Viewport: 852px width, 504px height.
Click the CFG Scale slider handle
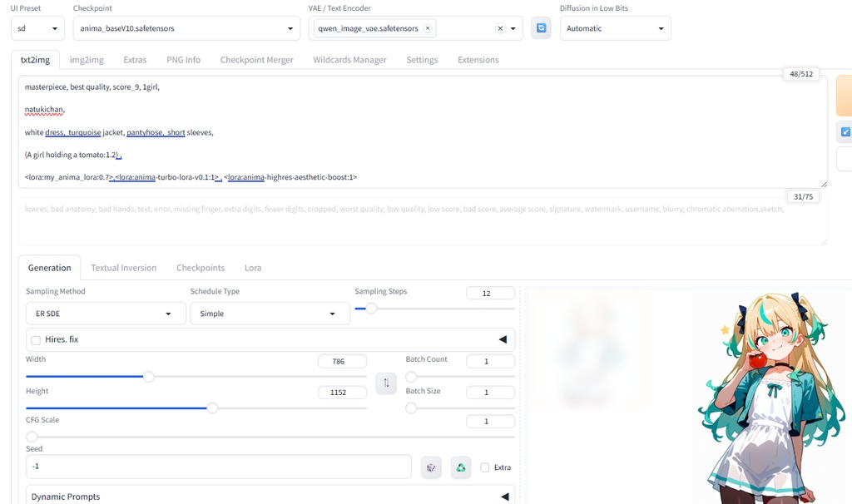pyautogui.click(x=32, y=437)
